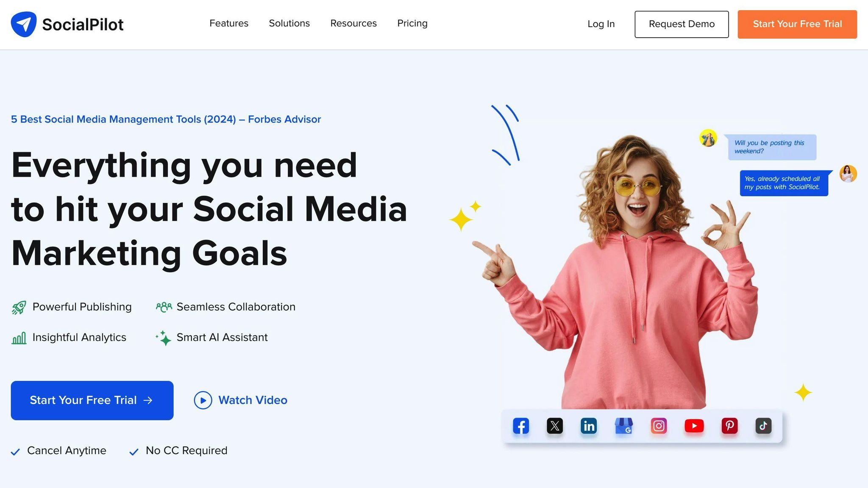Click the Facebook icon

521,426
